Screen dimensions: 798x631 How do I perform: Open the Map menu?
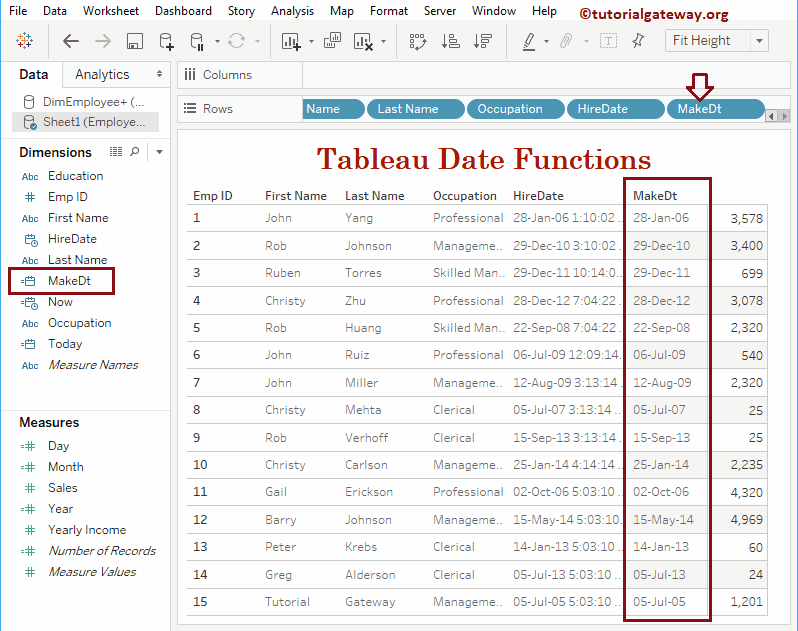(341, 11)
